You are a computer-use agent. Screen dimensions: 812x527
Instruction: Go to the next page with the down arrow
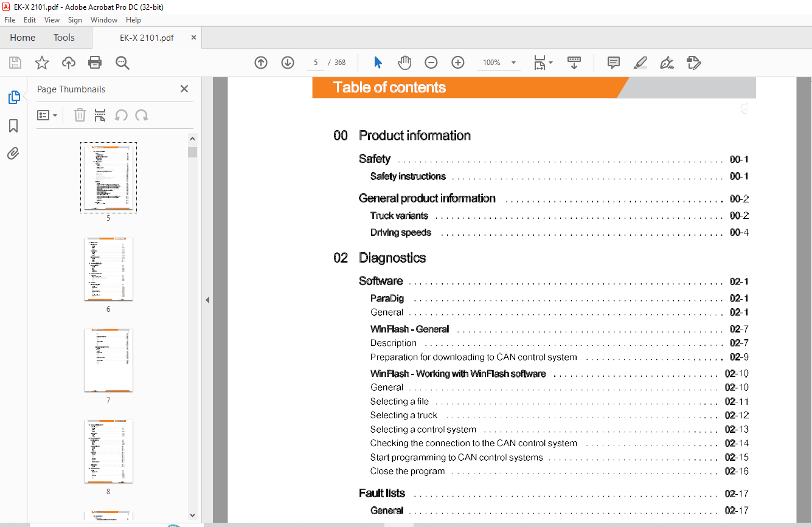[x=288, y=63]
